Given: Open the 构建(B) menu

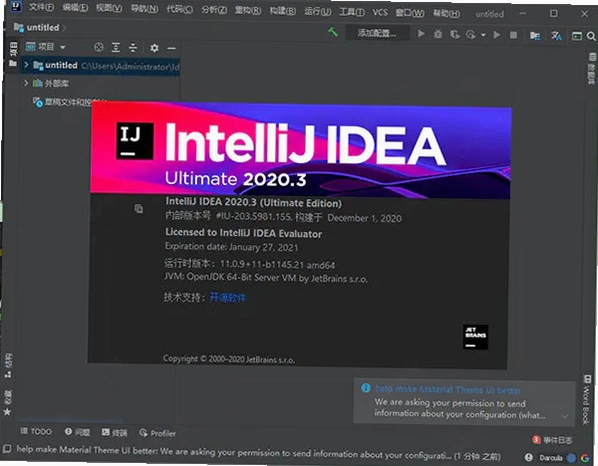Looking at the screenshot, I should [283, 10].
